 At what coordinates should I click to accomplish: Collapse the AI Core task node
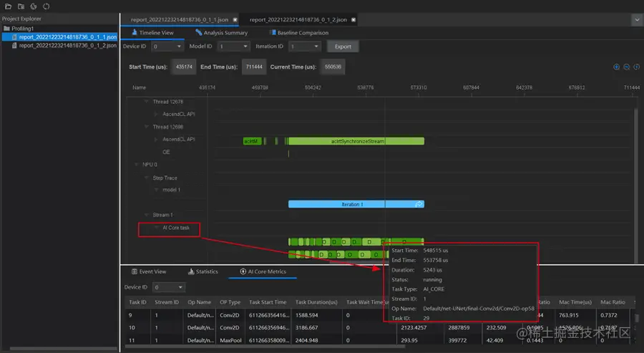point(156,227)
